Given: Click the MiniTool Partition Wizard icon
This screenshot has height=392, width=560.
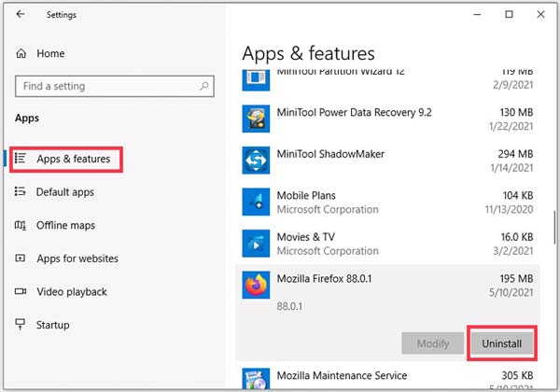Looking at the screenshot, I should 255,78.
